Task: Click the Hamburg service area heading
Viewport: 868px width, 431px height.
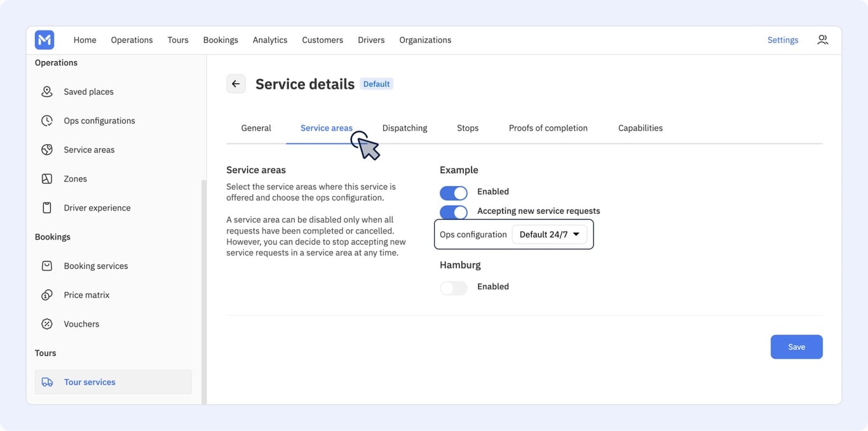Action: (x=460, y=265)
